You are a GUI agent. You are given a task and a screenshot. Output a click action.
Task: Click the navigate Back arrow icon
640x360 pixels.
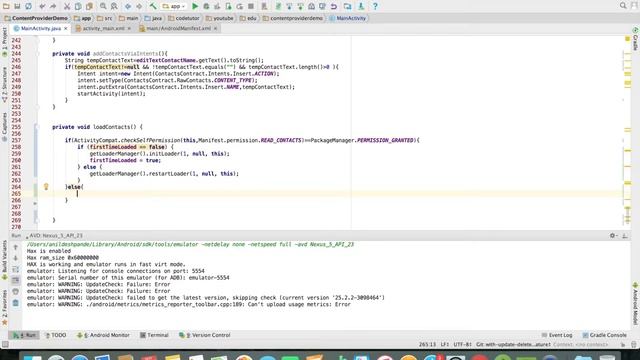point(128,6)
